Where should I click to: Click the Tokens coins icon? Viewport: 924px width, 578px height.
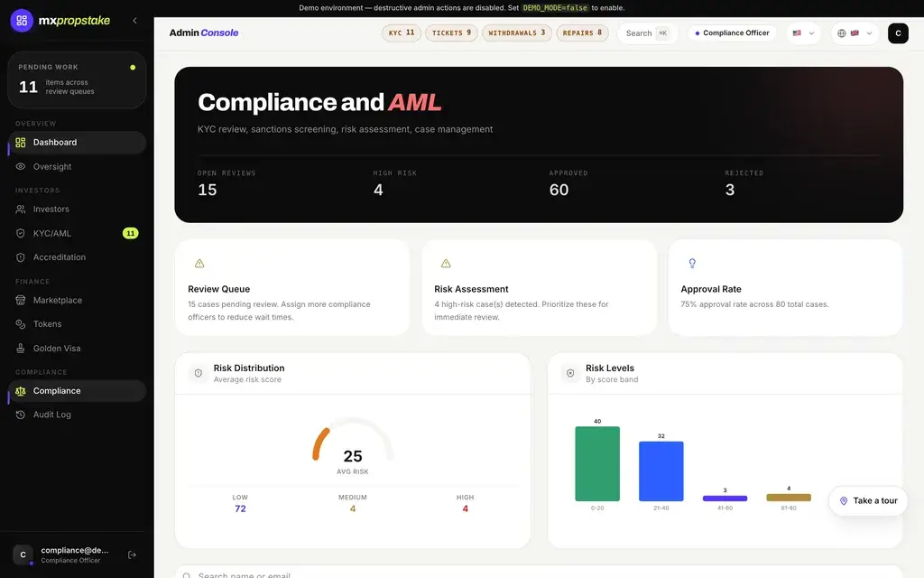[x=21, y=324]
